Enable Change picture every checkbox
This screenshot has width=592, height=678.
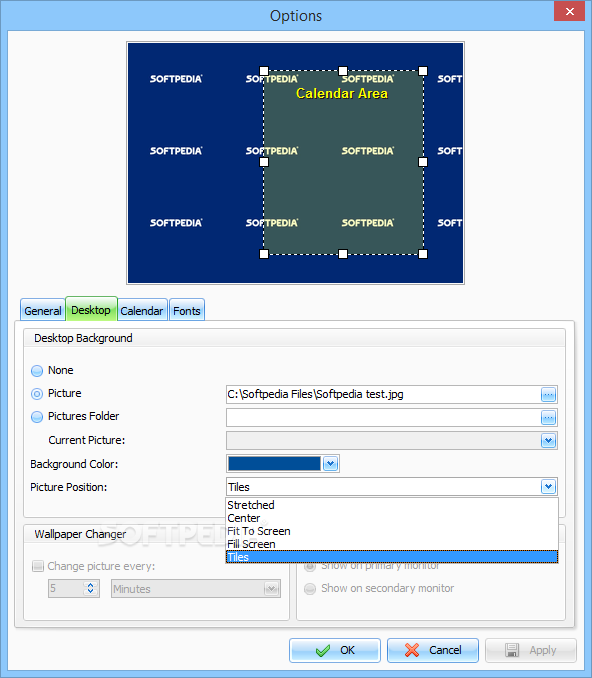tap(38, 566)
